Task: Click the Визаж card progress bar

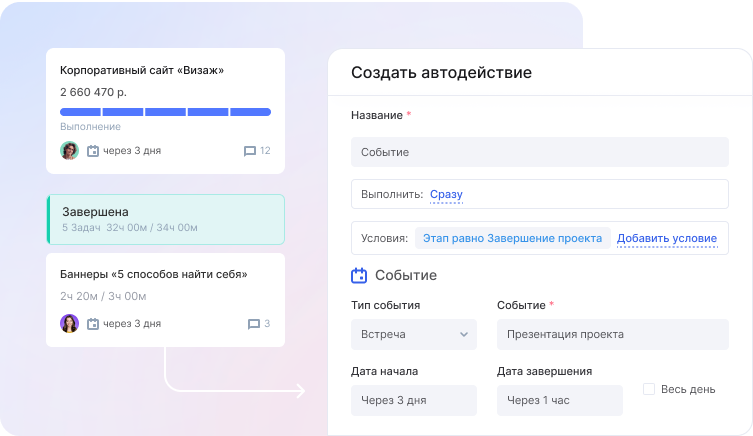Action: 165,112
